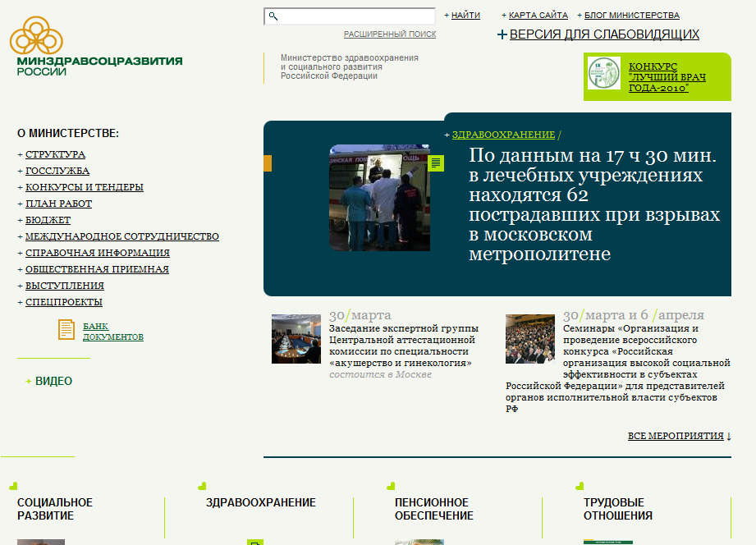Click the plus marker before Найти

click(447, 16)
